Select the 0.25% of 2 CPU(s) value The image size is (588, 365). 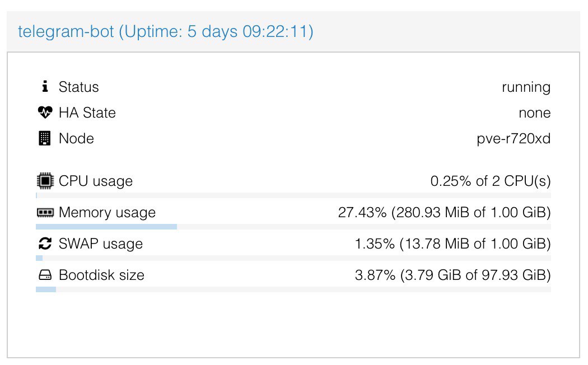coord(491,181)
